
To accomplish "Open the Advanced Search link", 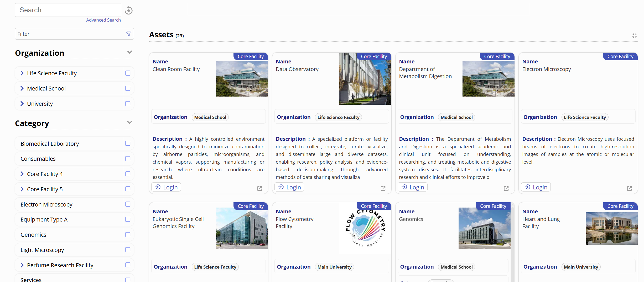I will [103, 20].
